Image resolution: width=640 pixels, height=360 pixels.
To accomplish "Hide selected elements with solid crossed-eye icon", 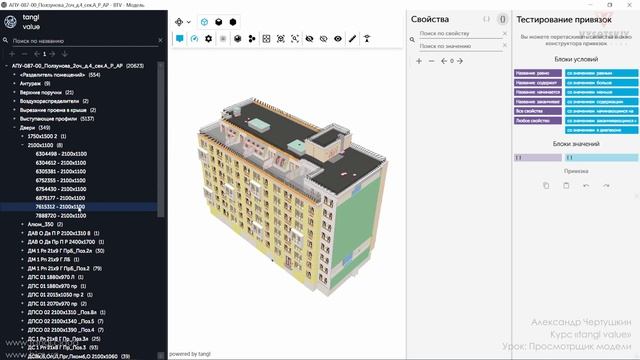I will [x=309, y=39].
